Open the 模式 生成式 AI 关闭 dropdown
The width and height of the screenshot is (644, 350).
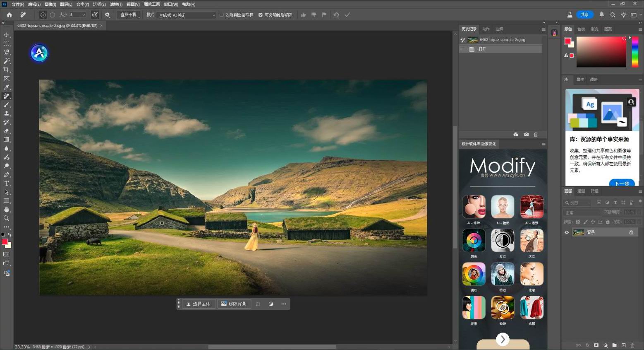(187, 15)
